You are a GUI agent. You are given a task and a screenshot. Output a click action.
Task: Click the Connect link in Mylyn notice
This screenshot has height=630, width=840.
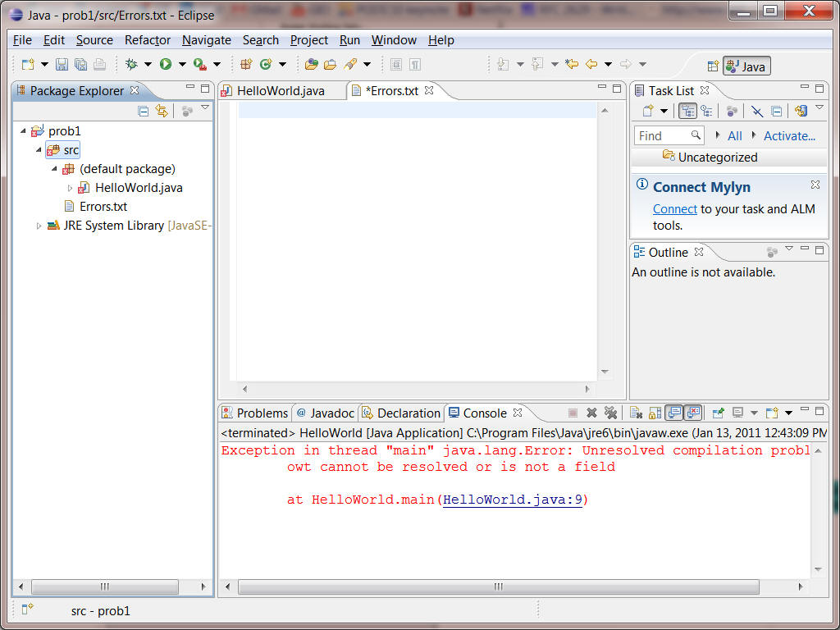coord(674,209)
